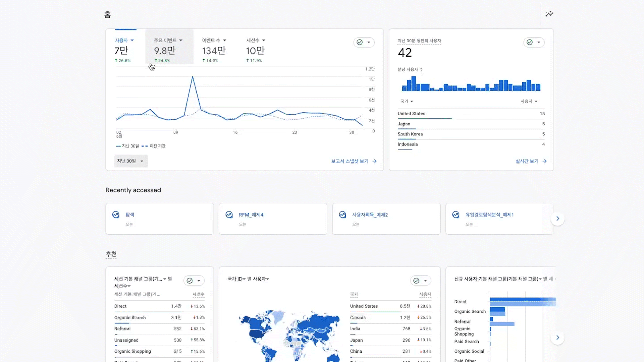Select the 주요 이벤트 metric tab
The width and height of the screenshot is (644, 362).
[169, 47]
